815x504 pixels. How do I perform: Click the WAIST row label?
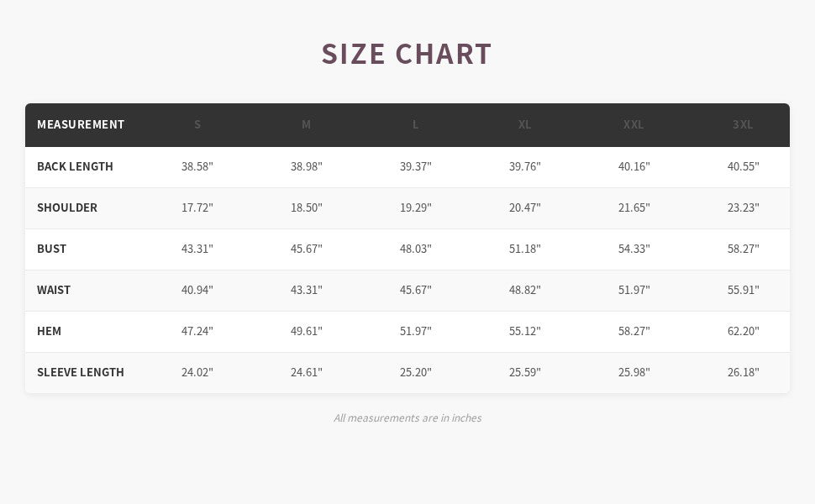point(54,290)
